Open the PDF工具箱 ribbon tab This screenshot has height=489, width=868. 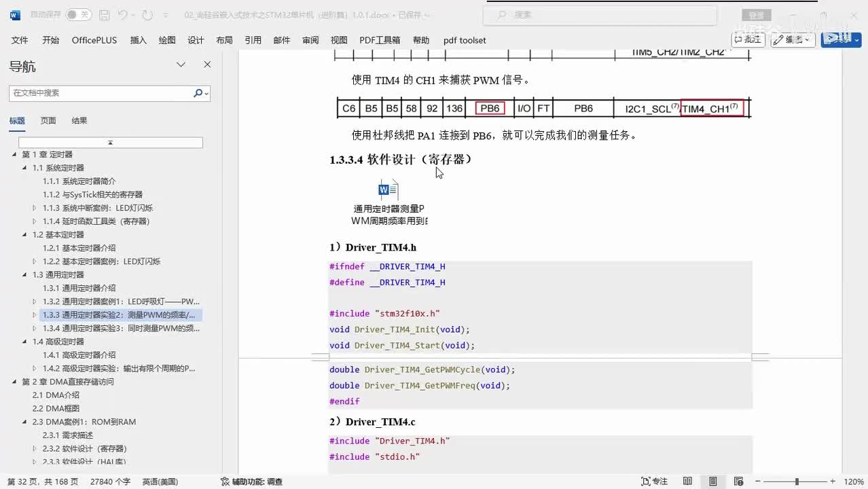pyautogui.click(x=380, y=40)
